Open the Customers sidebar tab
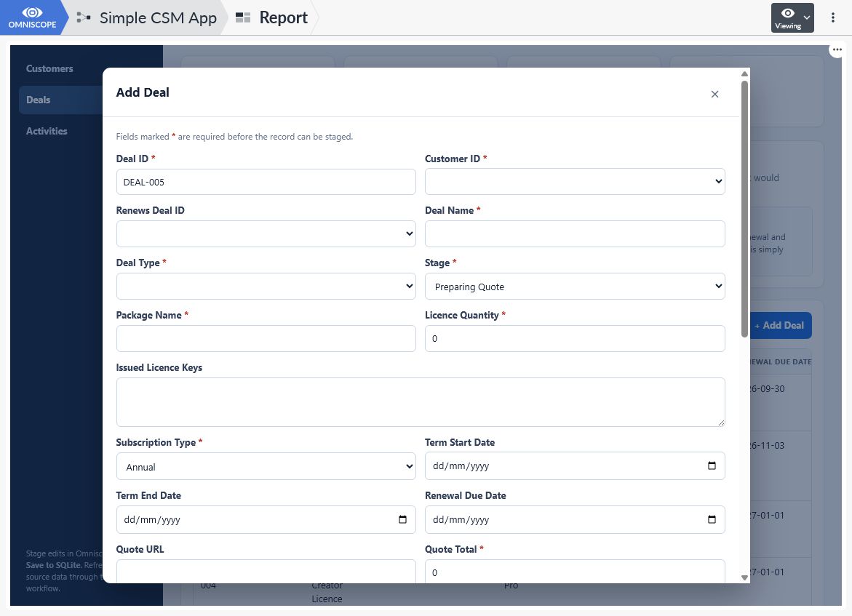This screenshot has width=852, height=616. pos(49,68)
